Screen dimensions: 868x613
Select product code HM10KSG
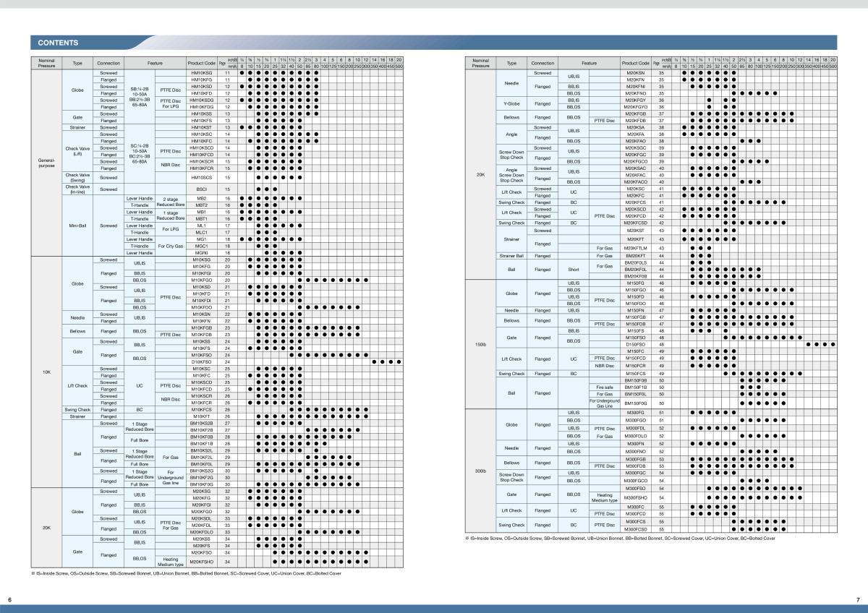click(201, 73)
